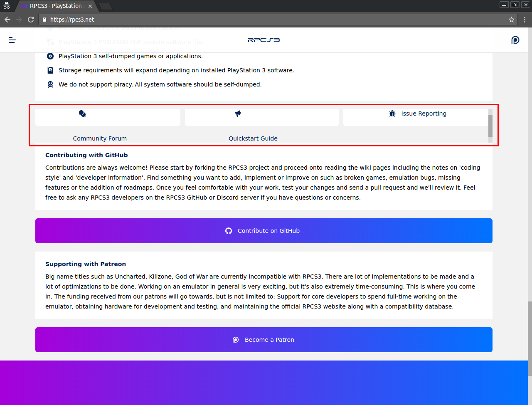Open the Community Forum link

pyautogui.click(x=100, y=138)
